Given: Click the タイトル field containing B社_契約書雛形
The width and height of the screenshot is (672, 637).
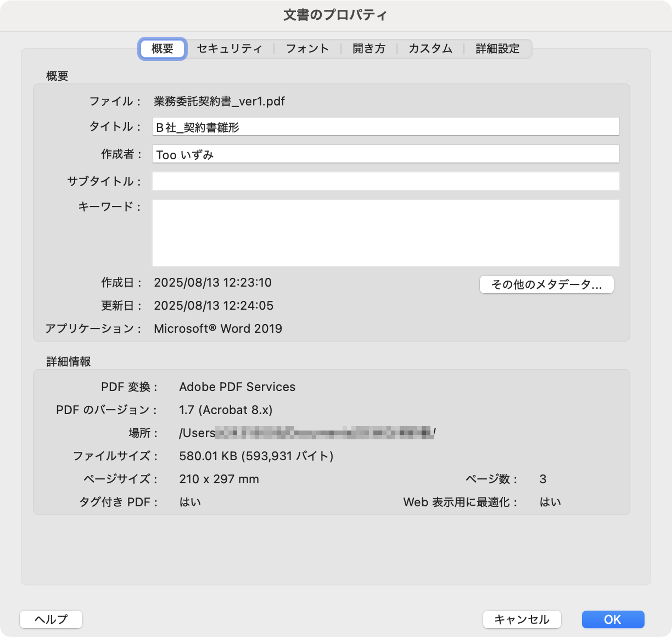Looking at the screenshot, I should click(x=385, y=127).
